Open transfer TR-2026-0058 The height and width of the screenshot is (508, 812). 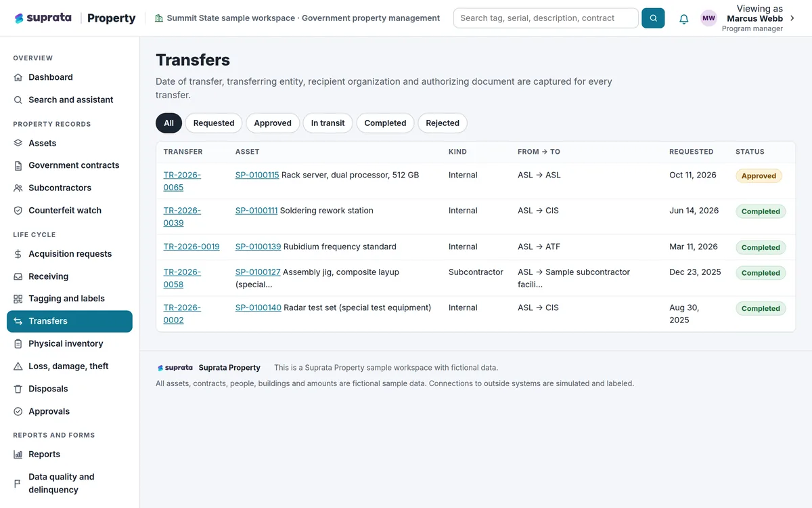pyautogui.click(x=182, y=278)
